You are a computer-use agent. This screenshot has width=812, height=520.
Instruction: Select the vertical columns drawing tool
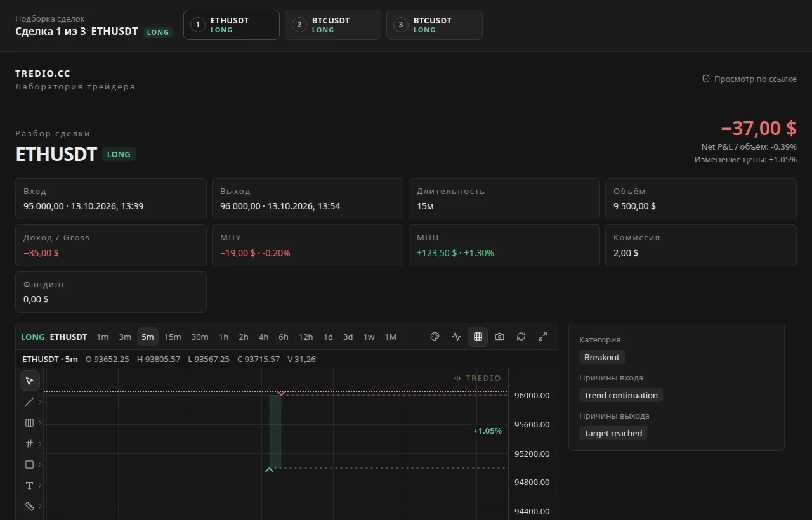coord(29,422)
